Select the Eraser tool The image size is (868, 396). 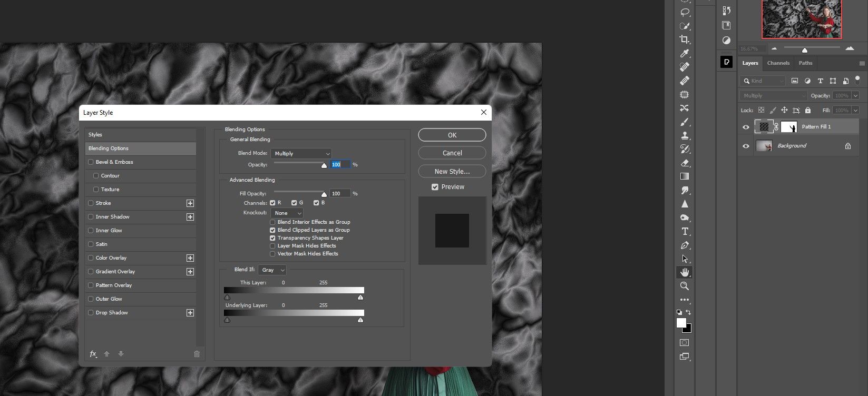(685, 163)
